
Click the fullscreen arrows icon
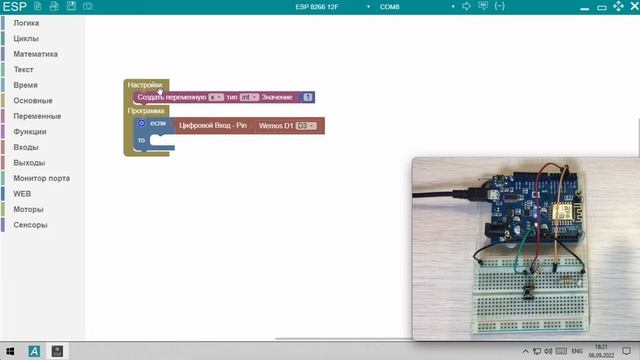point(618,6)
